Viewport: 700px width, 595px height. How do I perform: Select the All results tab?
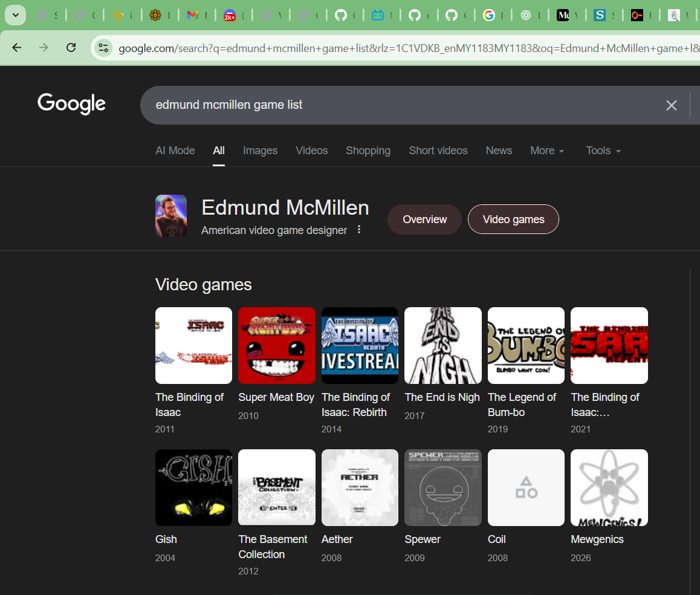[219, 151]
